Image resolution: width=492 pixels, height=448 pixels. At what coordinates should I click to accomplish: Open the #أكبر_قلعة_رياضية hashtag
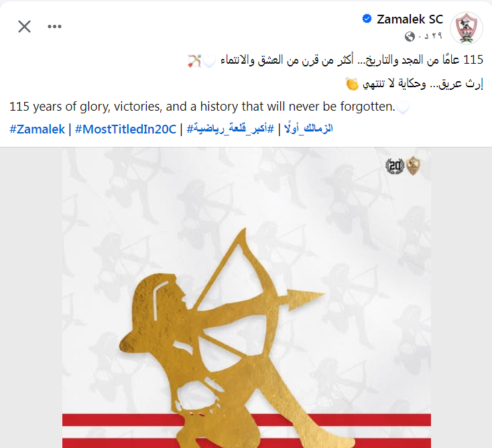(x=231, y=129)
